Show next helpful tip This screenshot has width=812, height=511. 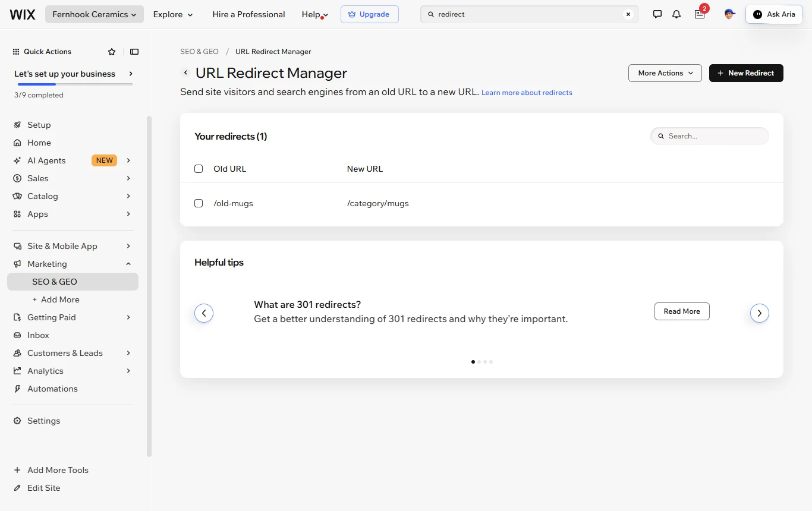[760, 313]
